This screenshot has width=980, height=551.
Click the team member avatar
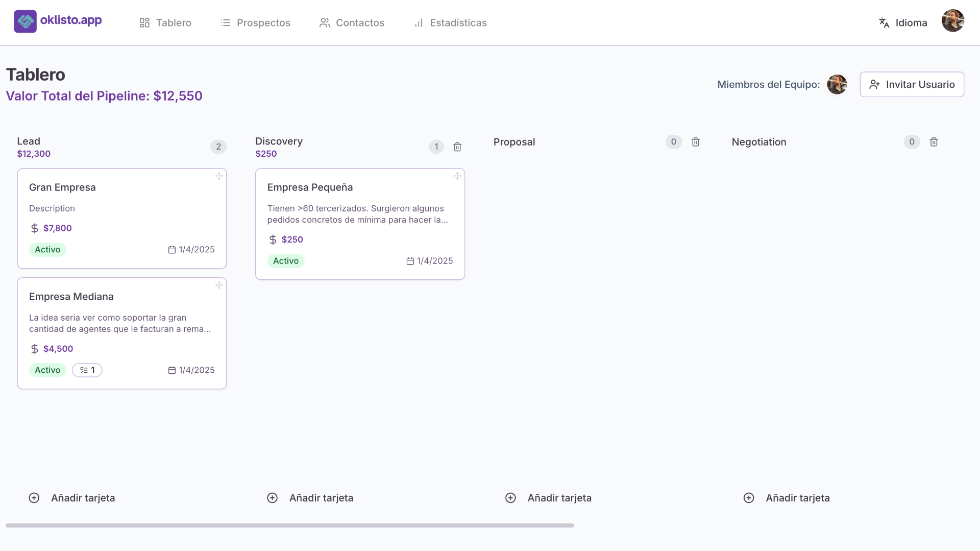point(837,84)
